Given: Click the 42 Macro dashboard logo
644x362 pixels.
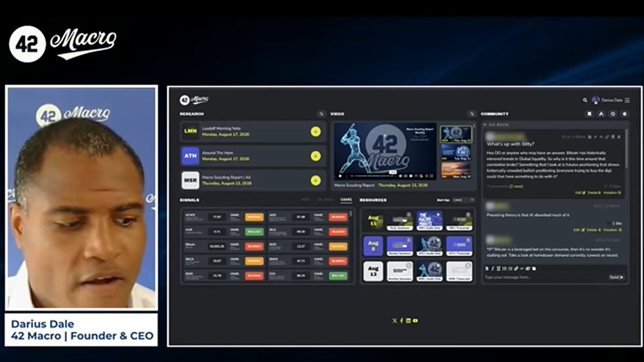Looking at the screenshot, I should coord(194,100).
